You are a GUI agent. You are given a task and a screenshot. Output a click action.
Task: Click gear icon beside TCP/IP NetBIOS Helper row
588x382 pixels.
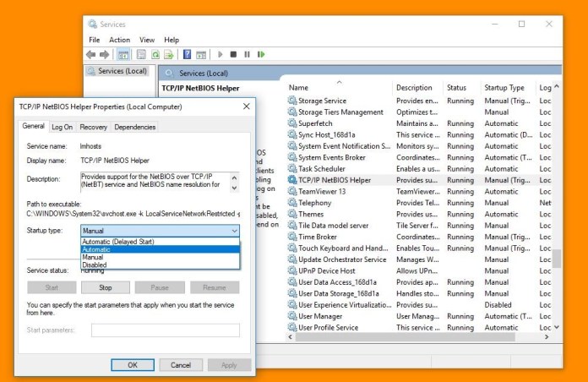pos(292,180)
